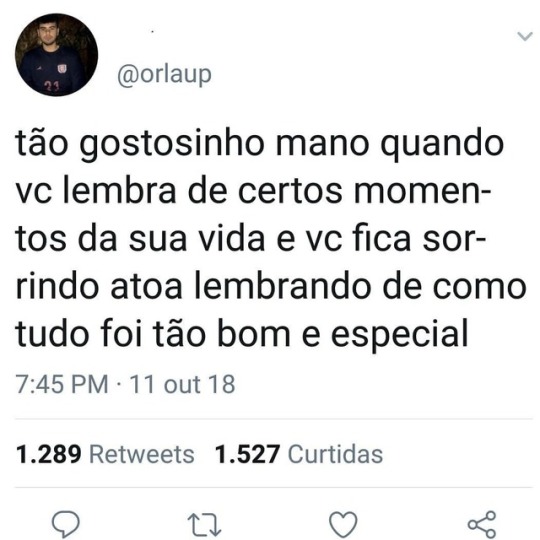Click the number 1.527 before Curtidas

pyautogui.click(x=247, y=454)
